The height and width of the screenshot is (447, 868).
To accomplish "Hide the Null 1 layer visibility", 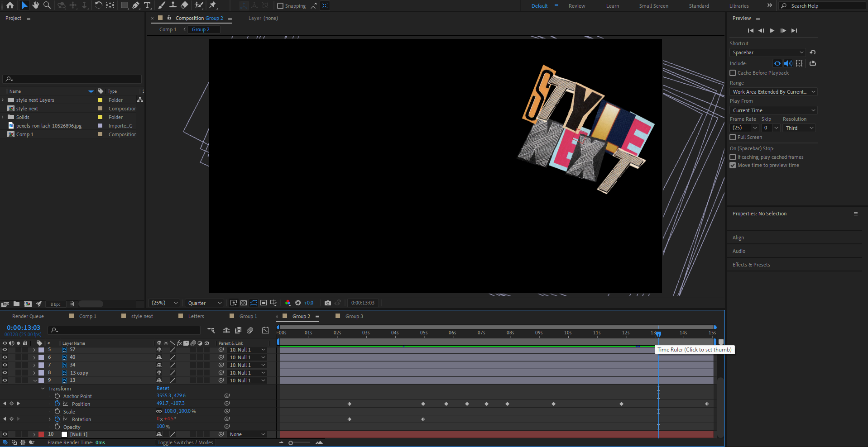I will (5, 434).
